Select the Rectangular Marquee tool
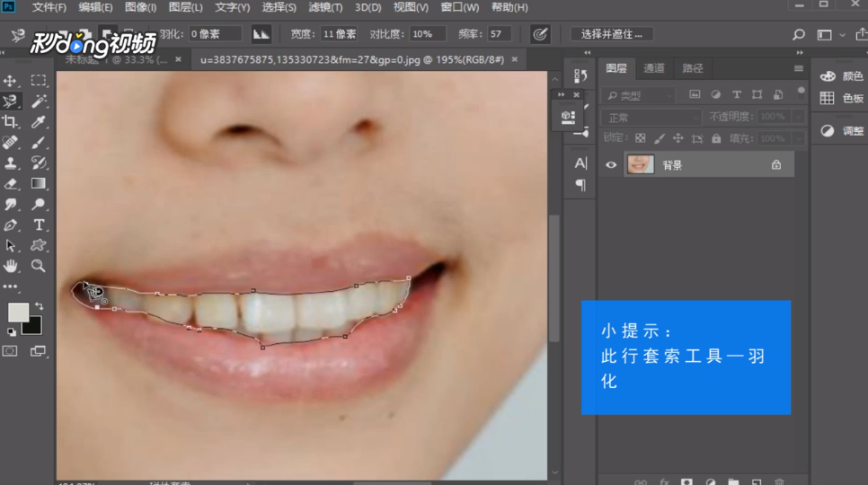The height and width of the screenshot is (485, 868). (39, 80)
